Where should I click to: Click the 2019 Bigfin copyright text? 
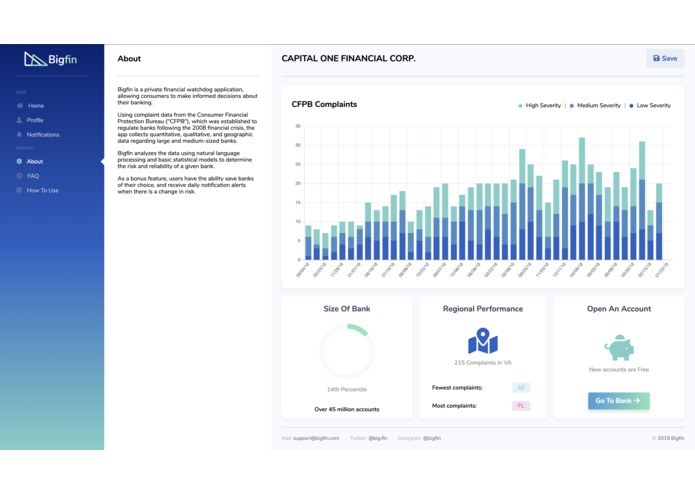click(668, 438)
